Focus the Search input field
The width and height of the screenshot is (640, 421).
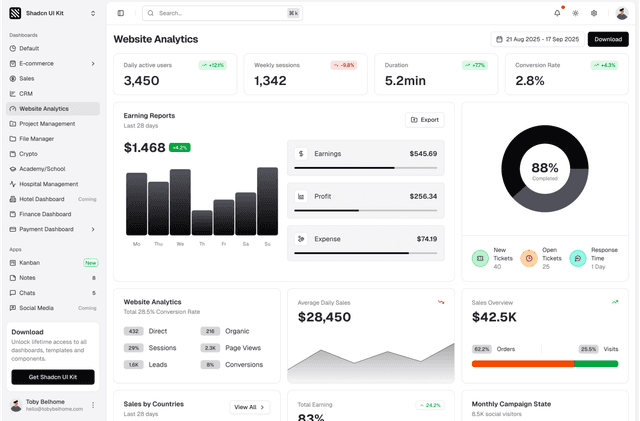(222, 13)
